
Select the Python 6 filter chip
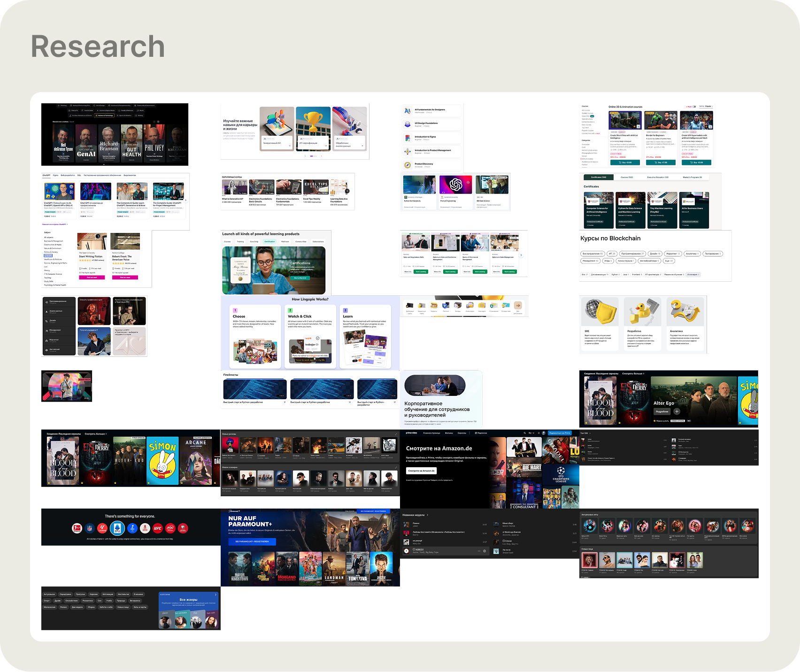click(615, 274)
